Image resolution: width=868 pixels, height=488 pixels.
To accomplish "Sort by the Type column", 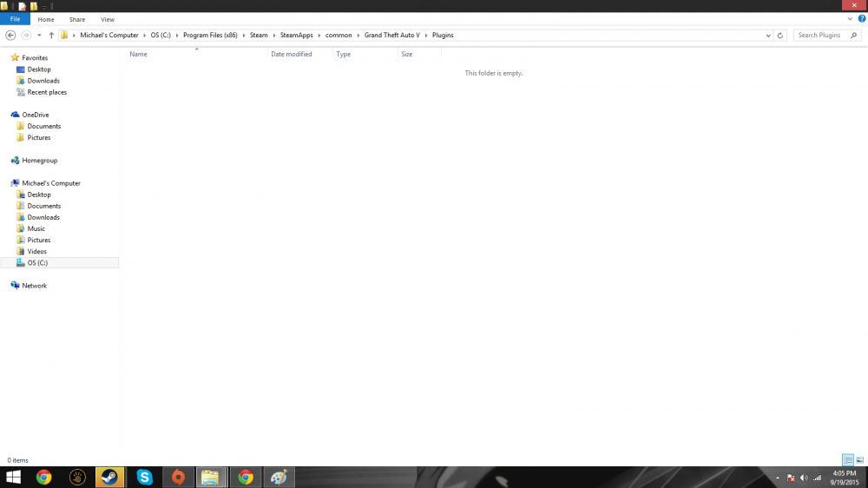I will tap(343, 54).
